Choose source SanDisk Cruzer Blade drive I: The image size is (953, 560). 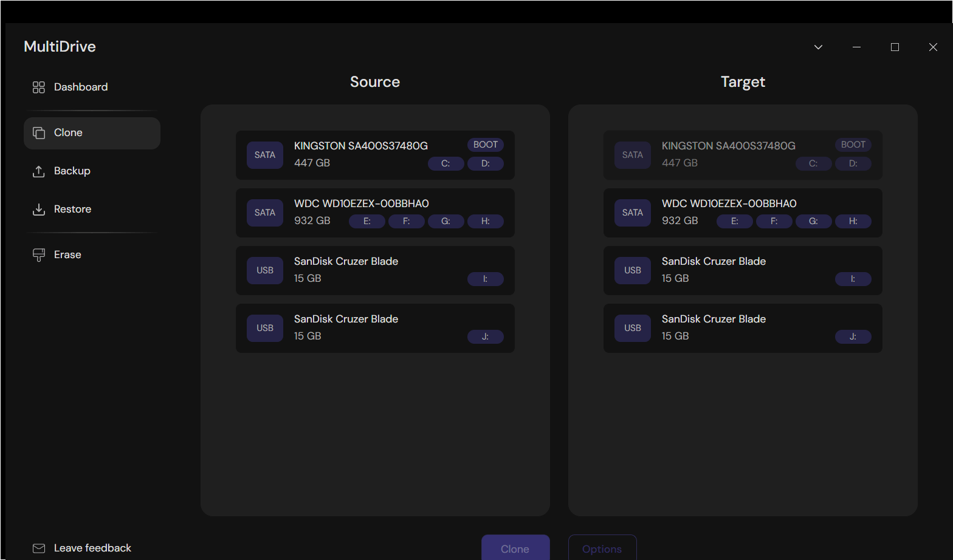[x=375, y=270]
